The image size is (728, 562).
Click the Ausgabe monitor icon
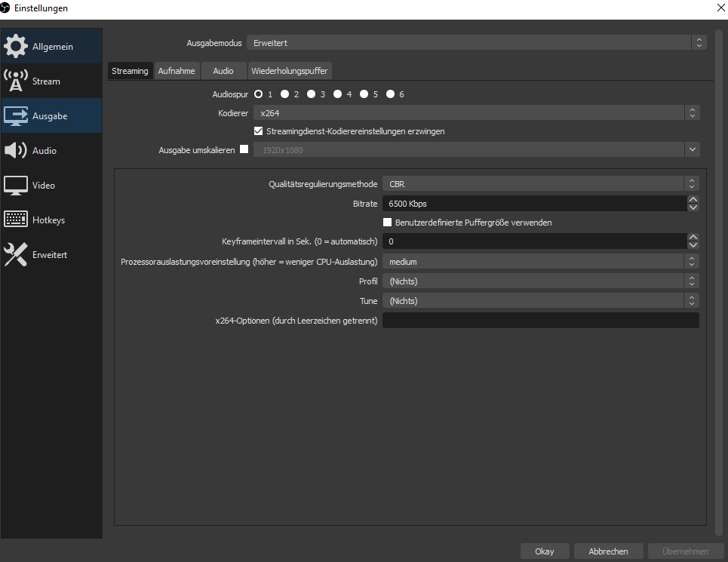point(16,115)
